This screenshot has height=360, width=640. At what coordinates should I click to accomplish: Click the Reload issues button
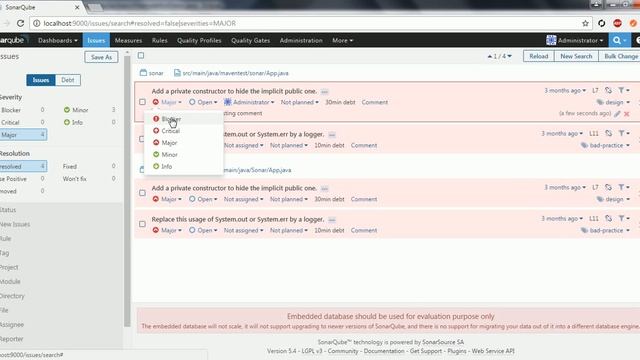(538, 56)
